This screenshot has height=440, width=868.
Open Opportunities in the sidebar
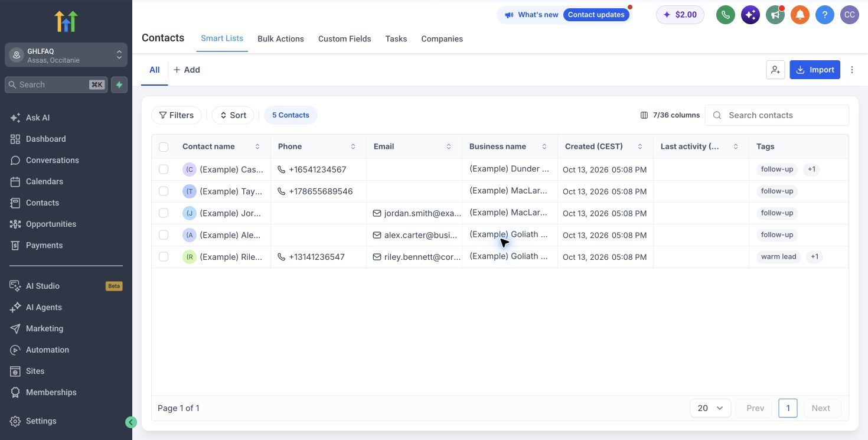coord(51,224)
